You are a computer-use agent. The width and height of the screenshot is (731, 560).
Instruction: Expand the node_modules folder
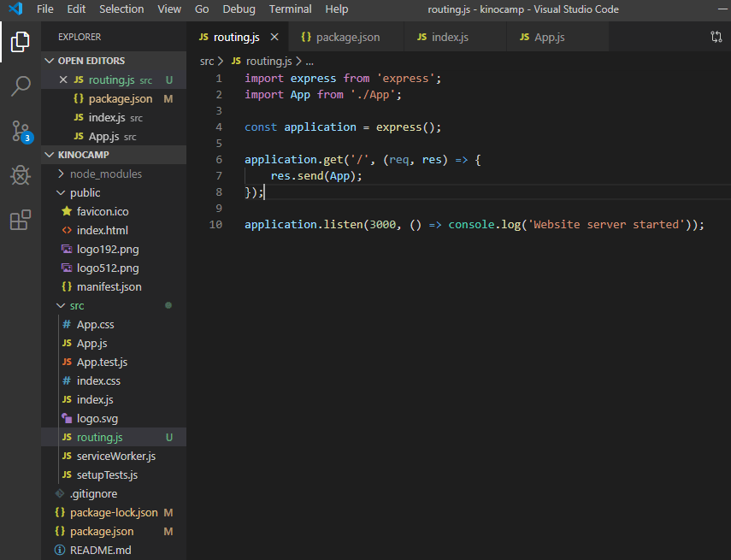point(105,174)
